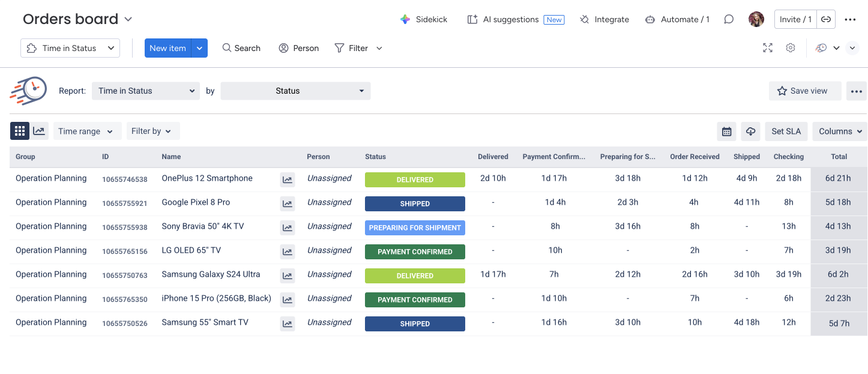Open the Filter by dropdown
The width and height of the screenshot is (868, 374).
coord(152,131)
